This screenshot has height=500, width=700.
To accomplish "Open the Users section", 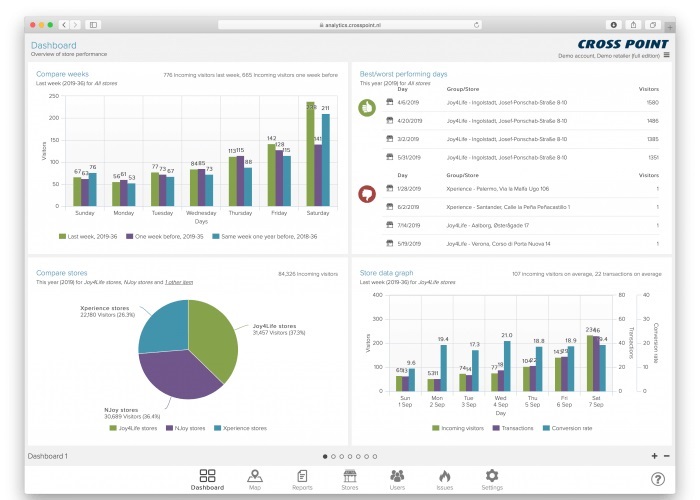I will point(397,479).
